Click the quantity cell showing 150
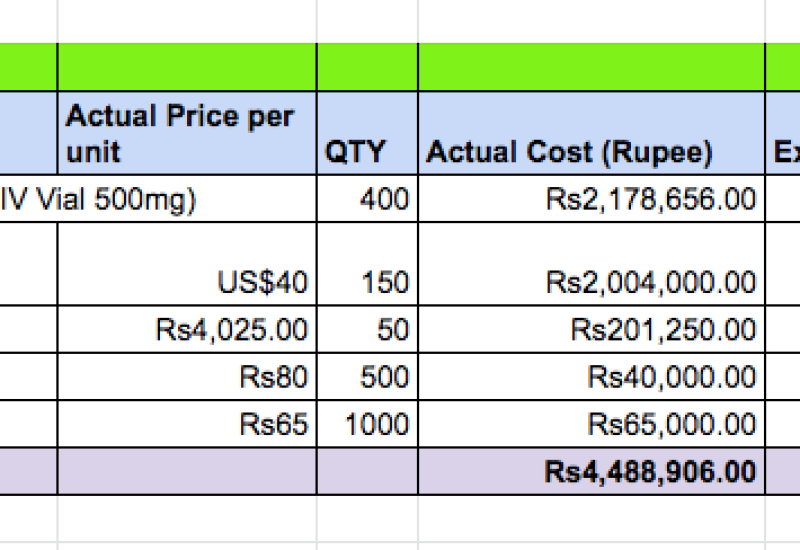The image size is (800, 550). [x=366, y=264]
